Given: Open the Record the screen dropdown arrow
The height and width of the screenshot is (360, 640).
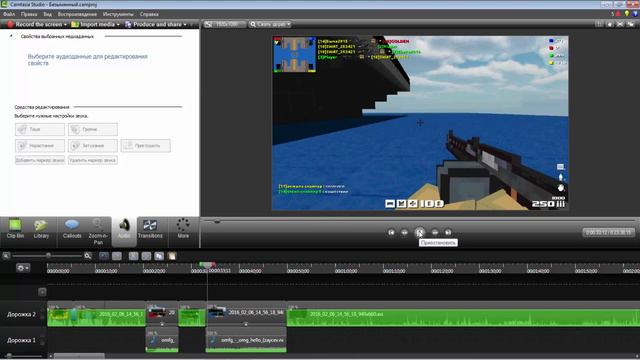Looking at the screenshot, I should coord(65,24).
